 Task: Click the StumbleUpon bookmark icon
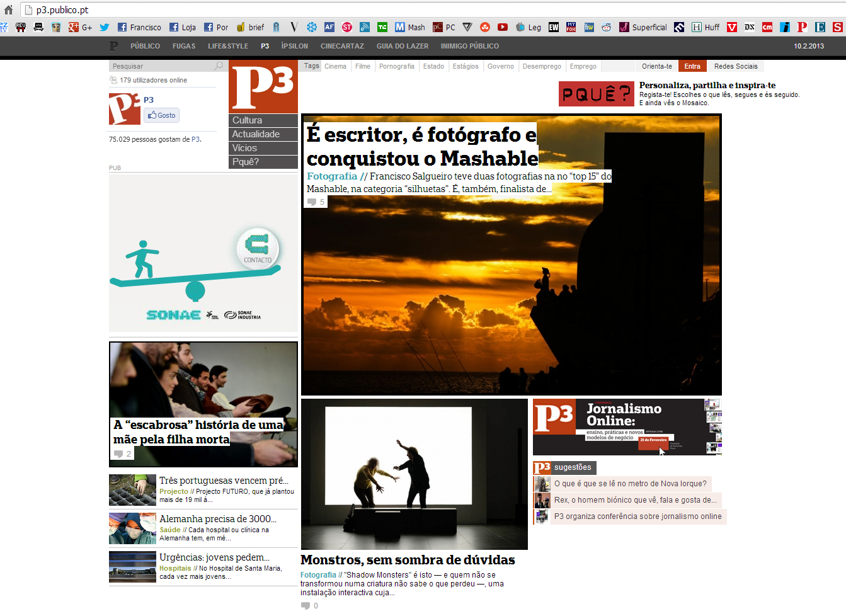pos(484,27)
